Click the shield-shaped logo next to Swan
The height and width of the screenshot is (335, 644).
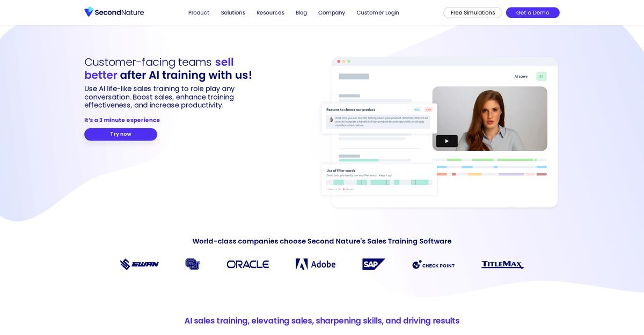(x=193, y=264)
